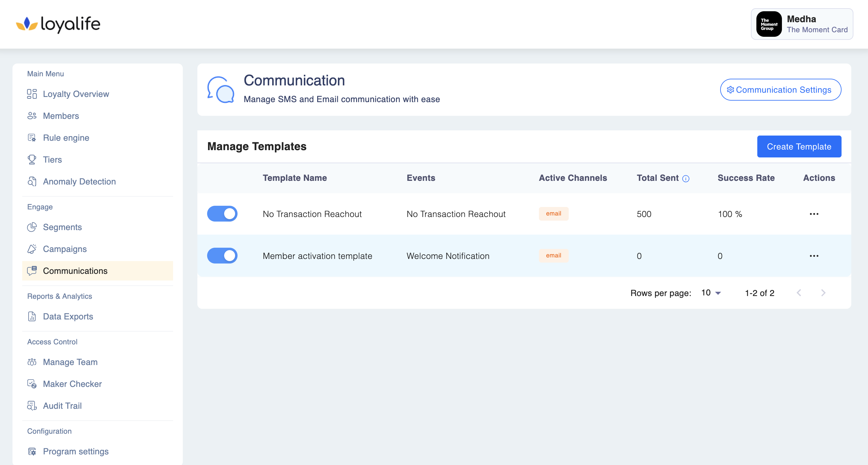Click the Create Template button
Screen dimensions: 868x465
click(799, 146)
